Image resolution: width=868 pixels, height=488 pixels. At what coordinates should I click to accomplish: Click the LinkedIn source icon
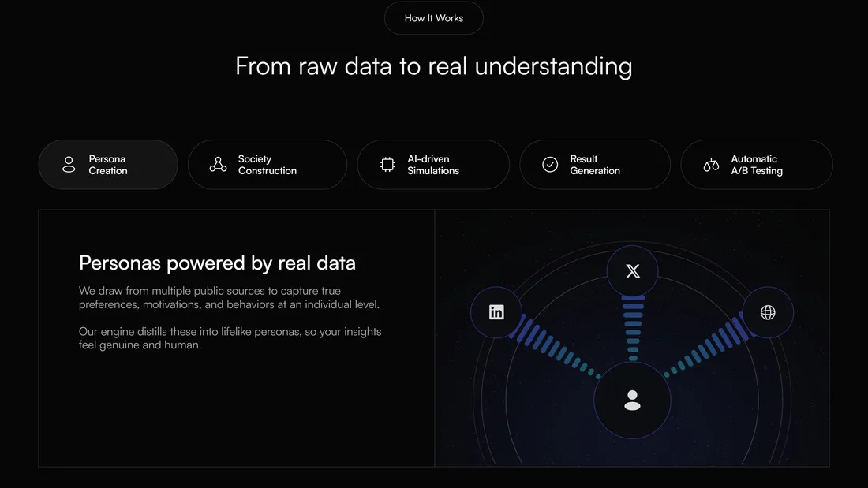[496, 312]
